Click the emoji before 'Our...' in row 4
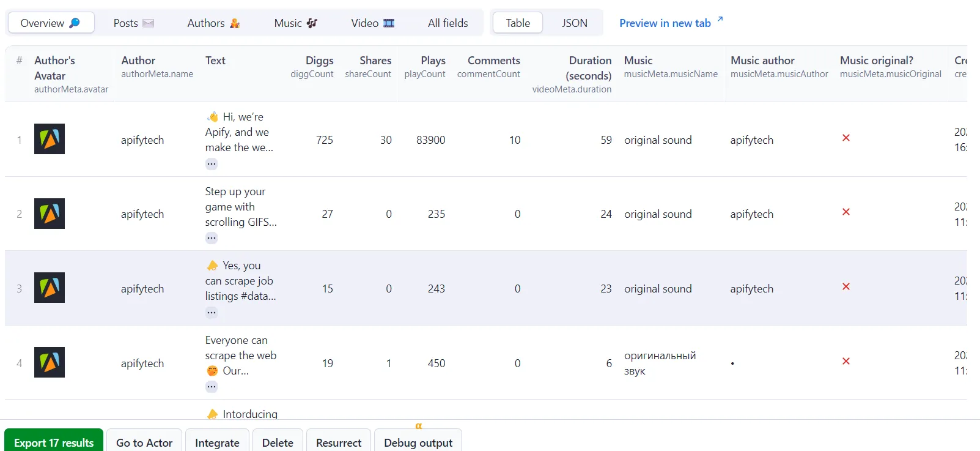This screenshot has width=980, height=451. tap(212, 371)
